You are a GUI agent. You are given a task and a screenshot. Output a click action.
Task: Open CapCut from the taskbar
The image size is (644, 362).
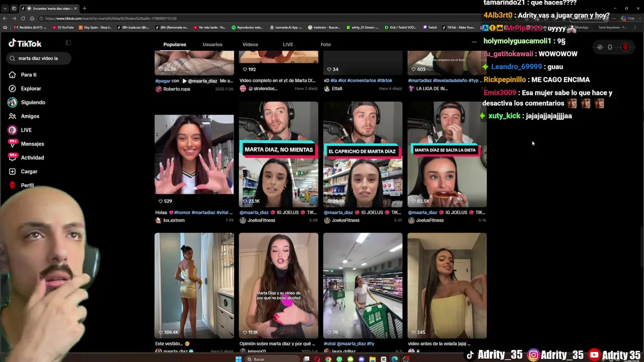coord(383,359)
